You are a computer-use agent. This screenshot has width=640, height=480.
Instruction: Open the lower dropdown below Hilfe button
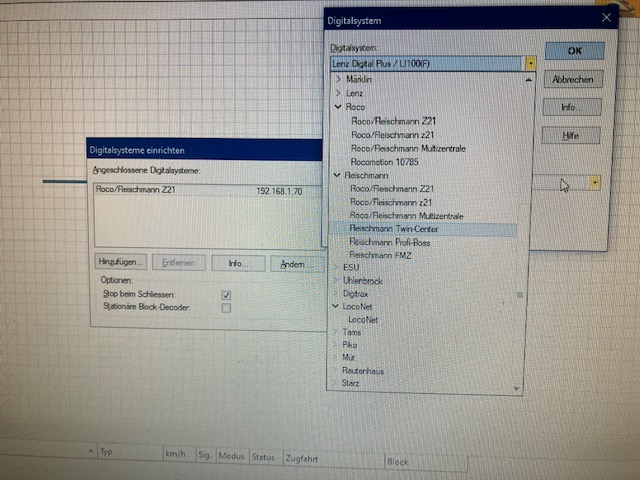pyautogui.click(x=594, y=183)
